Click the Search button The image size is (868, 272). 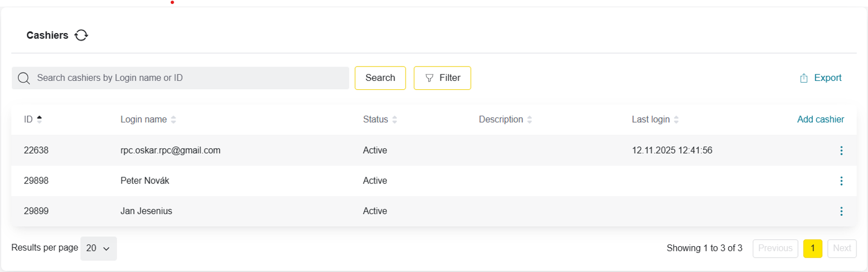coord(380,78)
